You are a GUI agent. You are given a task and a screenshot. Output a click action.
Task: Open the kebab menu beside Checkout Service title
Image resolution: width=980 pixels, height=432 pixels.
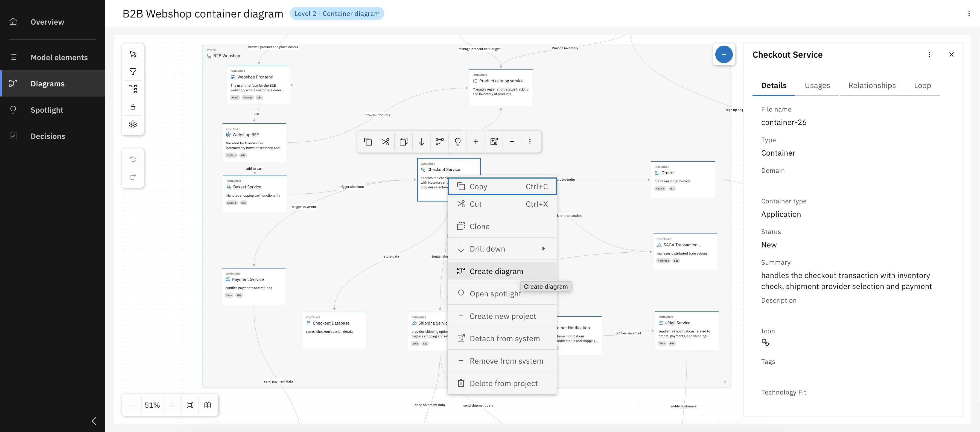pyautogui.click(x=929, y=54)
